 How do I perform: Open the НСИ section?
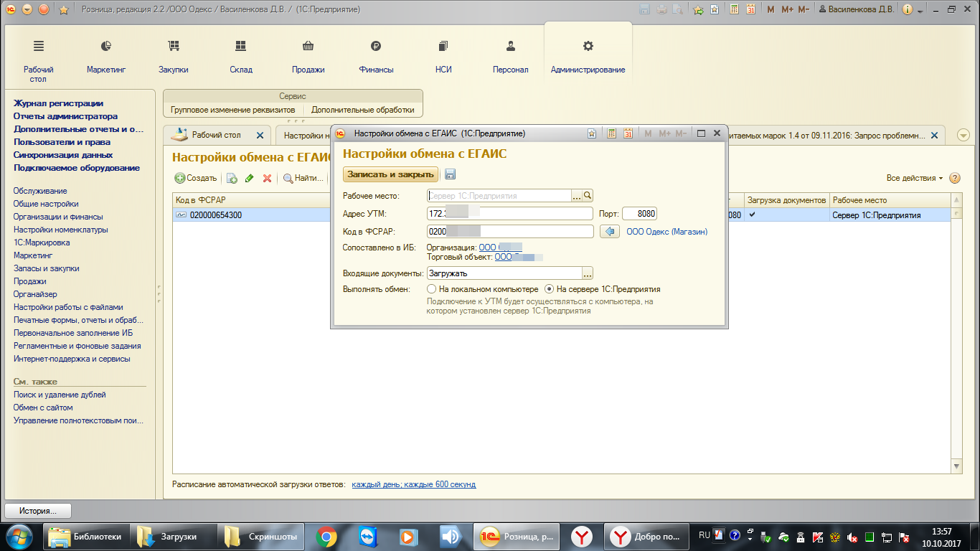[443, 57]
